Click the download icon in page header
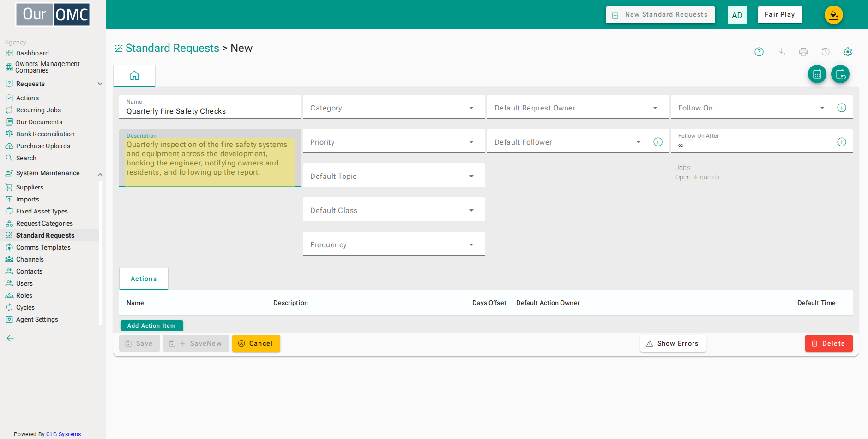 (x=781, y=52)
